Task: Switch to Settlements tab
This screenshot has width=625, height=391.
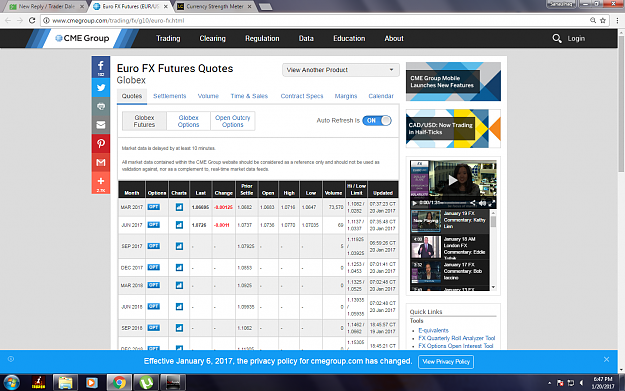Action: click(170, 96)
